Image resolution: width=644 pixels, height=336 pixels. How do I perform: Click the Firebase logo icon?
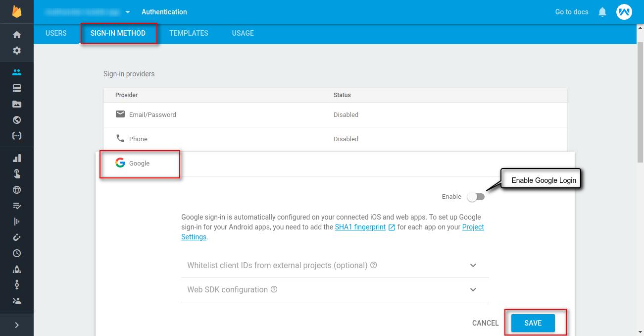(17, 11)
